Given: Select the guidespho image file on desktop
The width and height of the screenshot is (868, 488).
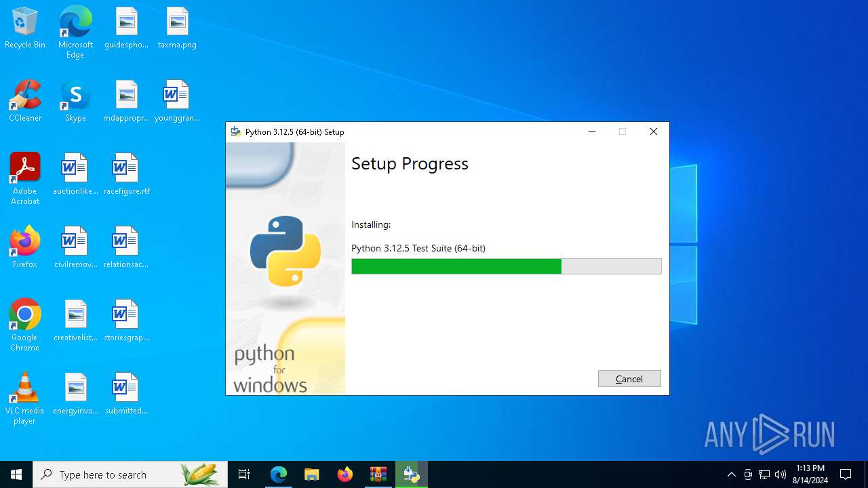Looking at the screenshot, I should coord(126,28).
